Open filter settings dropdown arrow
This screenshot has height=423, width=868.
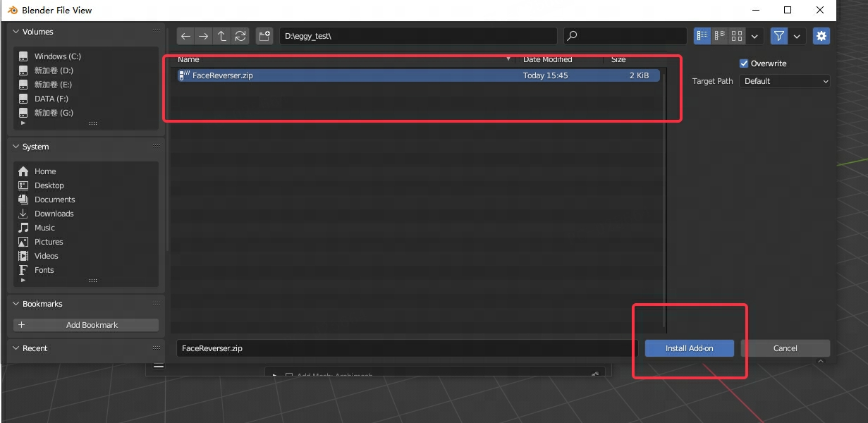[797, 36]
